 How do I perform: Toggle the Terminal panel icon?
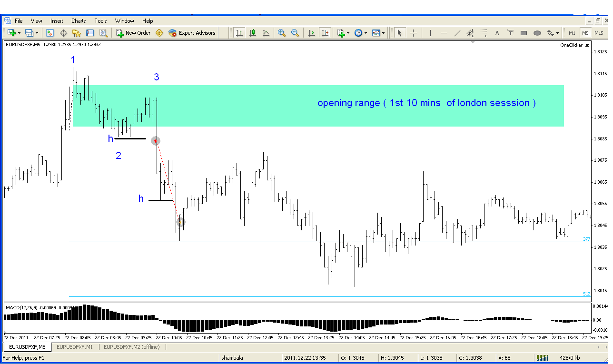(90, 33)
